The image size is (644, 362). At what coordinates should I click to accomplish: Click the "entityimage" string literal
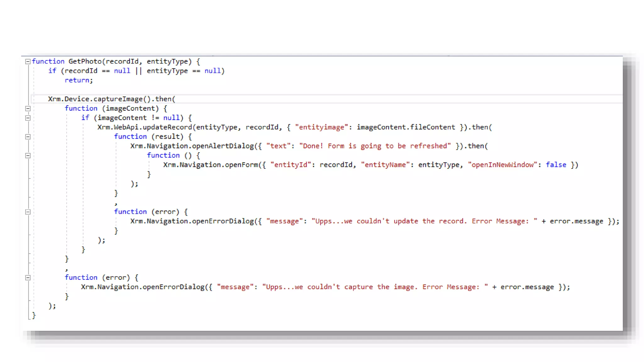(x=321, y=127)
